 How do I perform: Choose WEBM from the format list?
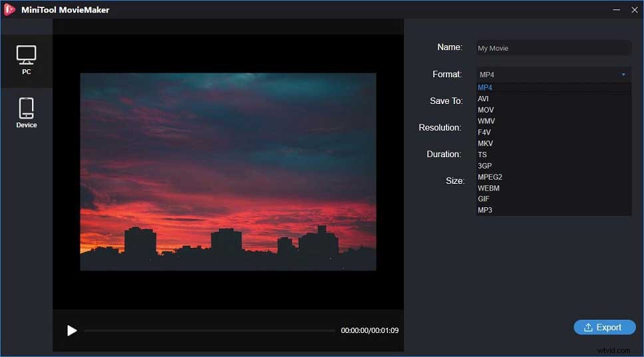point(488,188)
